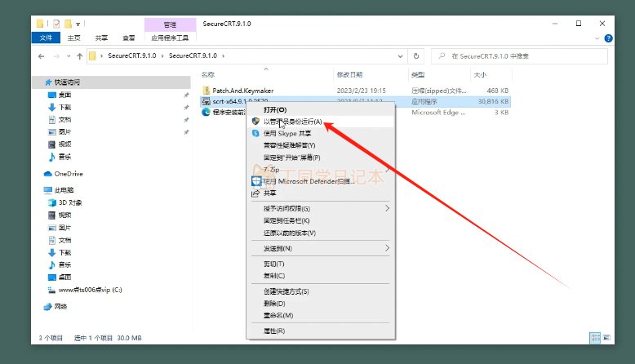The width and height of the screenshot is (635, 364).
Task: Open the Send to (发送到) submenu
Action: (320, 248)
